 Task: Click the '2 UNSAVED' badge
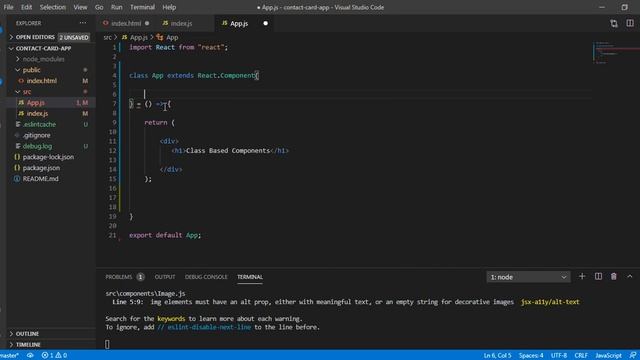[x=73, y=37]
